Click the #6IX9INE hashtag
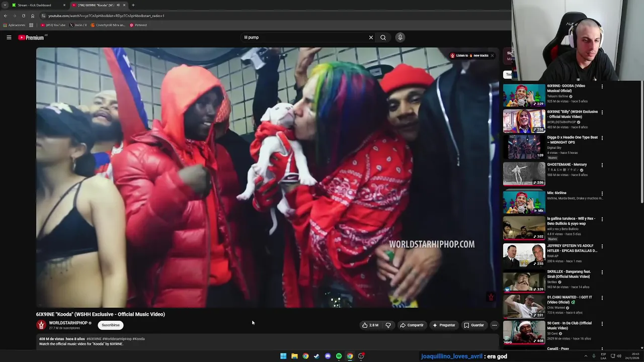The height and width of the screenshot is (362, 644). pyautogui.click(x=94, y=339)
